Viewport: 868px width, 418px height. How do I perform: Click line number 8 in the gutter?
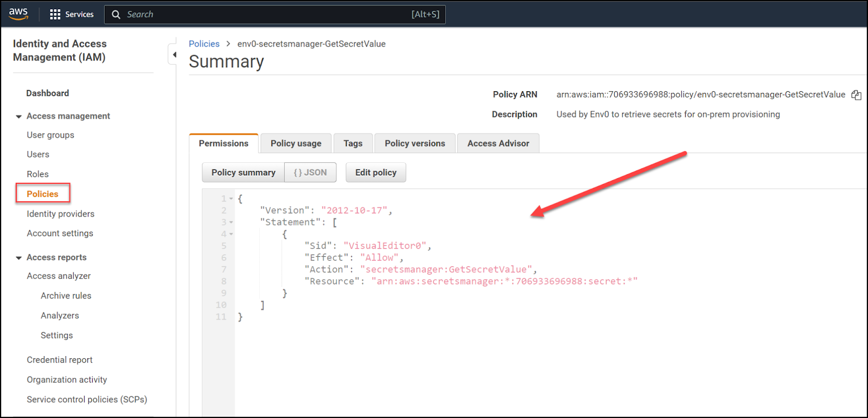pyautogui.click(x=224, y=282)
